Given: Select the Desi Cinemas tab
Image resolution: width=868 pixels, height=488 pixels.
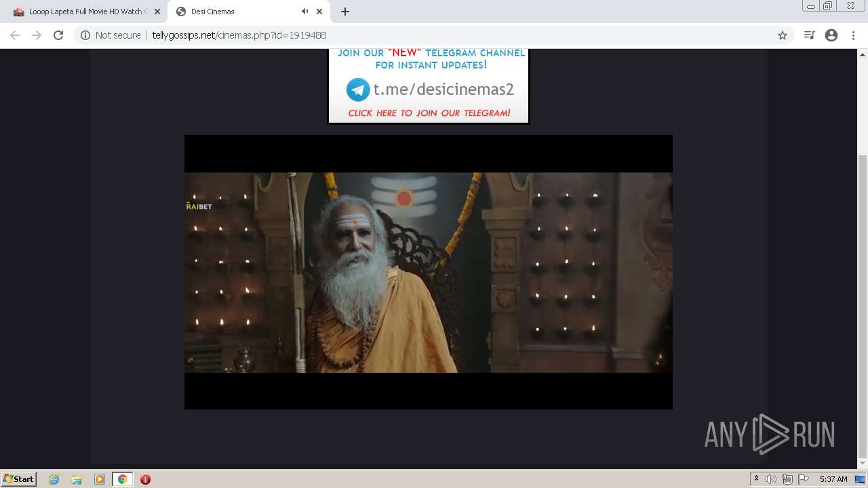Looking at the screenshot, I should tap(237, 12).
